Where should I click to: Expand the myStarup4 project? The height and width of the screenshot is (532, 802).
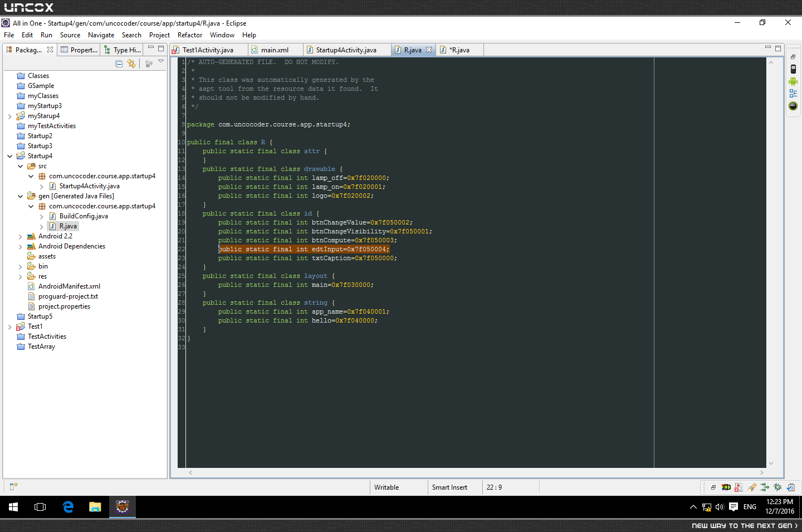[x=9, y=116]
